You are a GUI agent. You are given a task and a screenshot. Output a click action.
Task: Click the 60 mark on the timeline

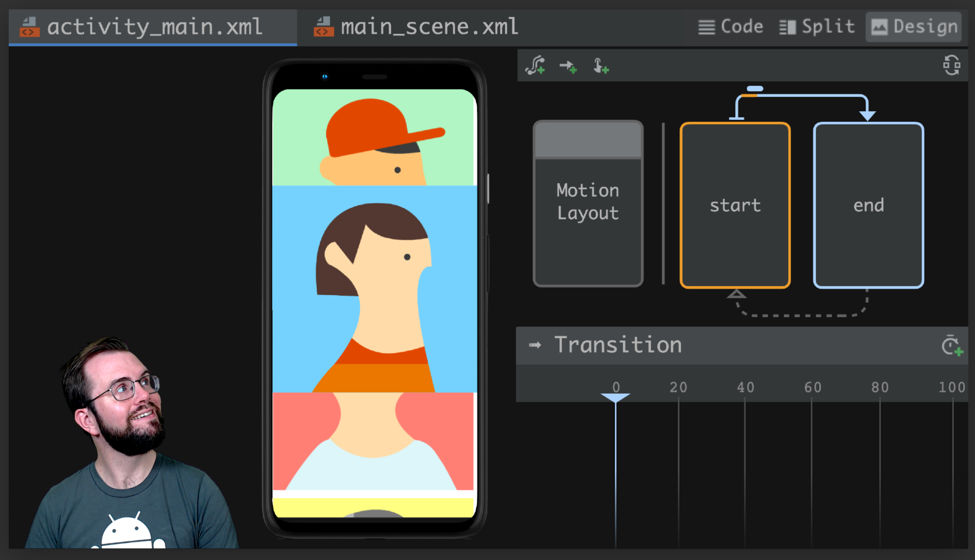tap(812, 387)
